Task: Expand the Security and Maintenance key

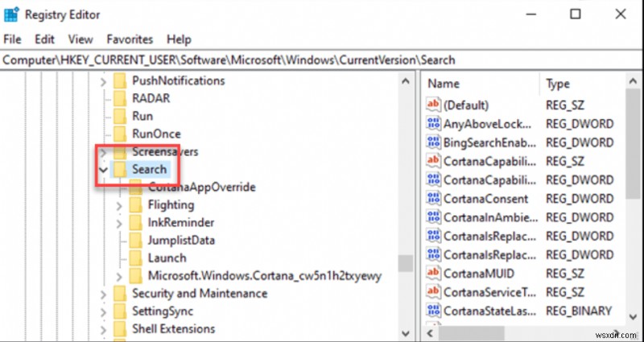Action: point(104,294)
